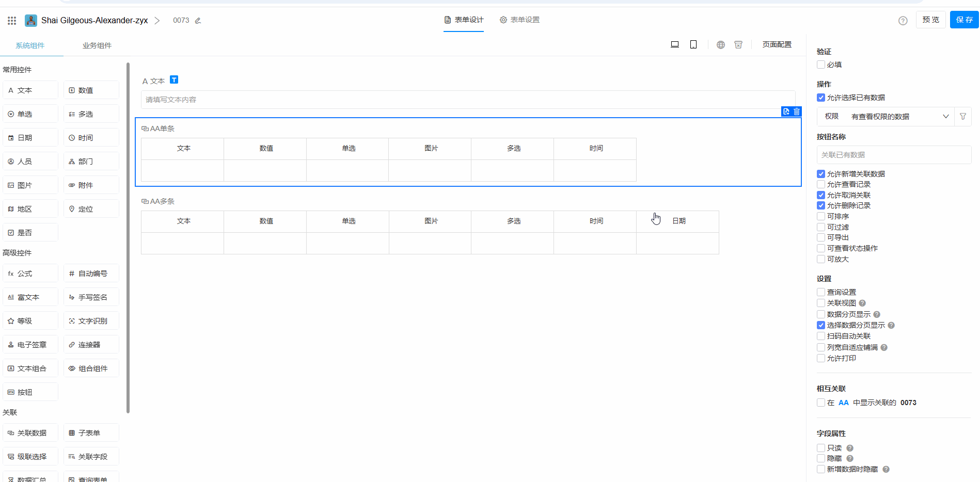Uncheck 允许选择已有数据
Screen dimensions: 980x482
point(821,98)
